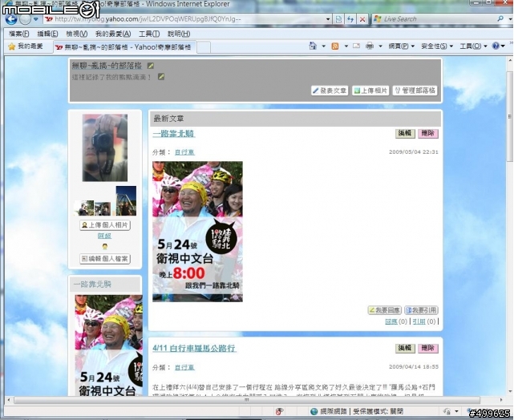Image resolution: width=514 pixels, height=420 pixels.
Task: Click 刪除 for the 4/11 post
Action: (x=428, y=348)
